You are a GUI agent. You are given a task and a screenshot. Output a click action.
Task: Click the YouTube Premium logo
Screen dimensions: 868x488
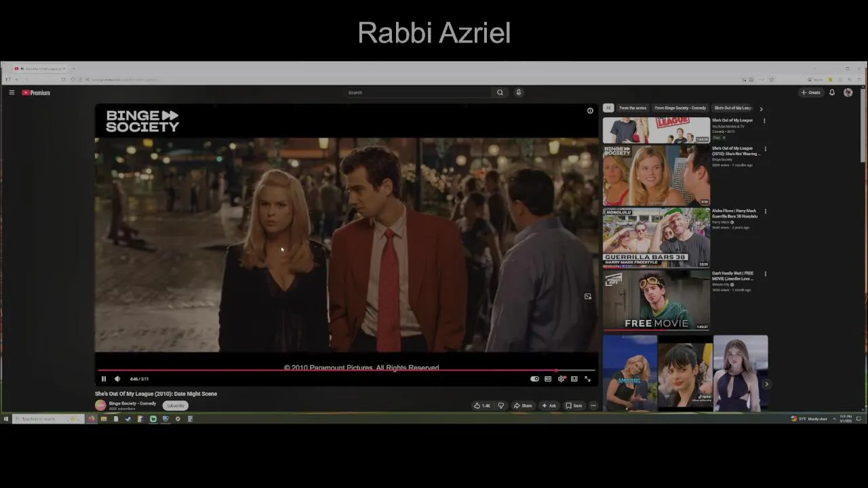tap(36, 93)
